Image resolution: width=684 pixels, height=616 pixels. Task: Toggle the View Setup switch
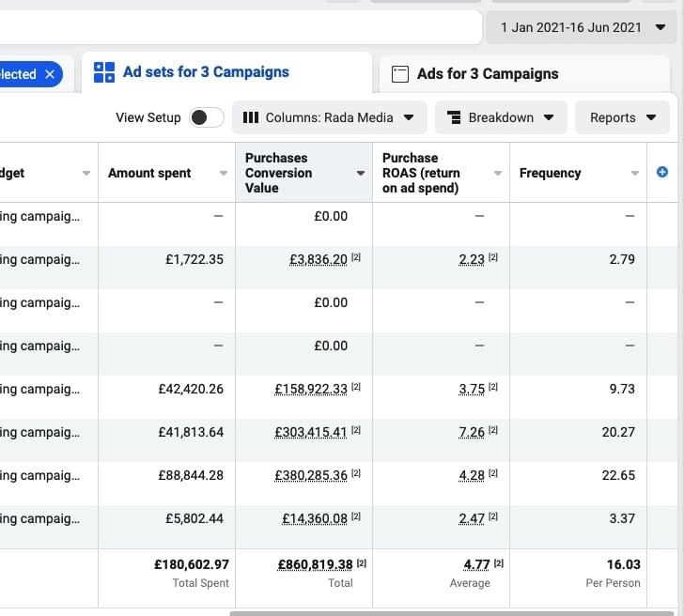point(207,117)
